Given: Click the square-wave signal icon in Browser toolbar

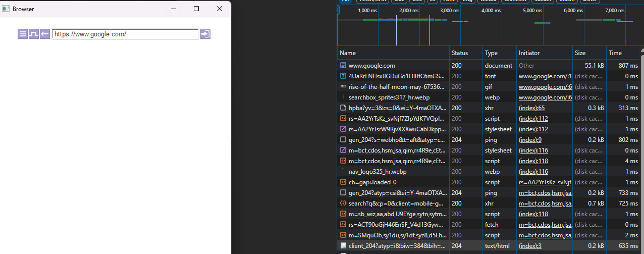Looking at the screenshot, I should click(34, 34).
